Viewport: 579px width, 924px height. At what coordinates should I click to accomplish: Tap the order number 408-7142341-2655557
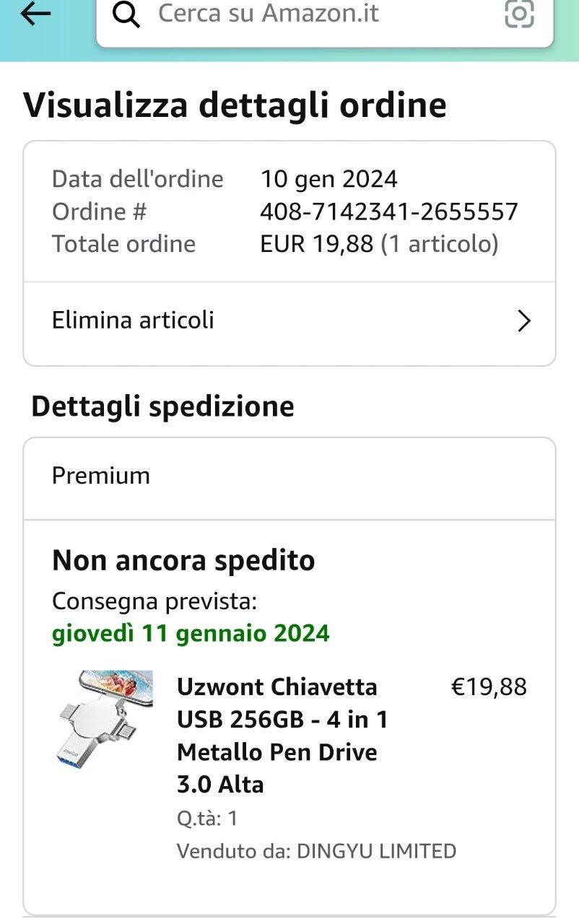(389, 212)
